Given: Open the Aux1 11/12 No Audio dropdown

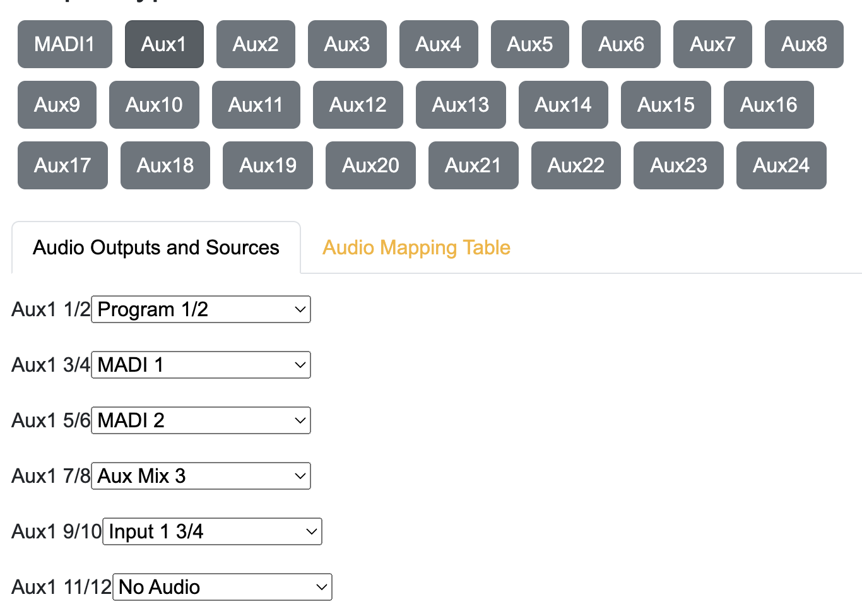Looking at the screenshot, I should click(221, 587).
